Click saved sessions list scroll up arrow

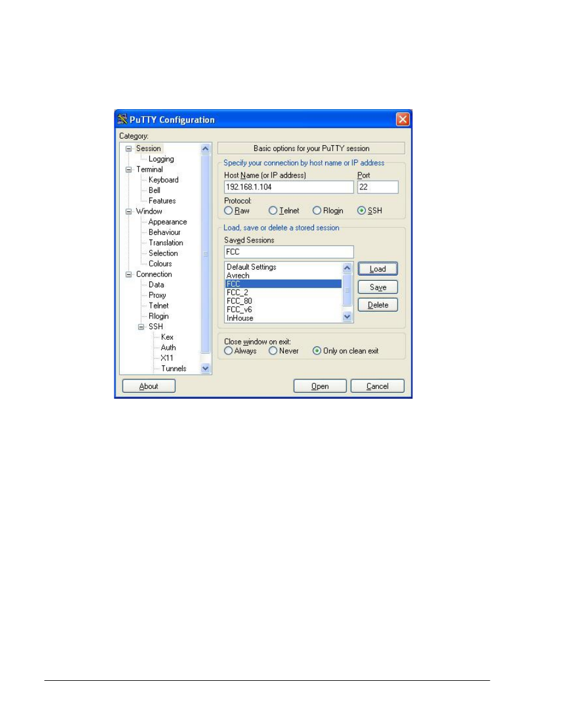[x=347, y=268]
